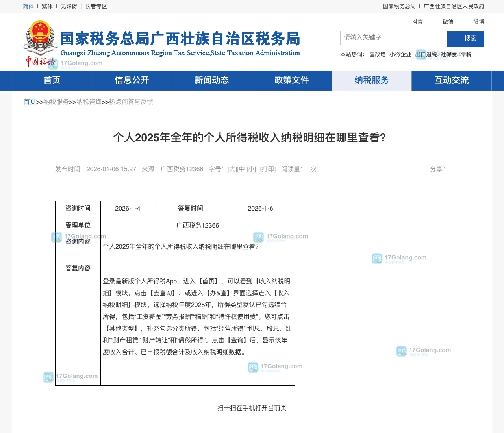Viewport: 504px width, 433px height.
Task: Click the 发布时间 2026-01-06 15:27 text
Action: 96,169
